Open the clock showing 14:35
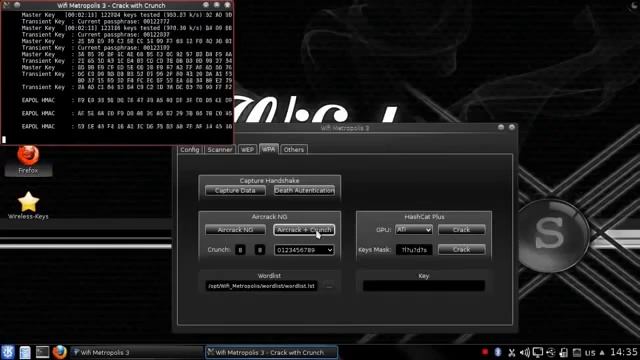The height and width of the screenshot is (360, 640). pyautogui.click(x=624, y=352)
